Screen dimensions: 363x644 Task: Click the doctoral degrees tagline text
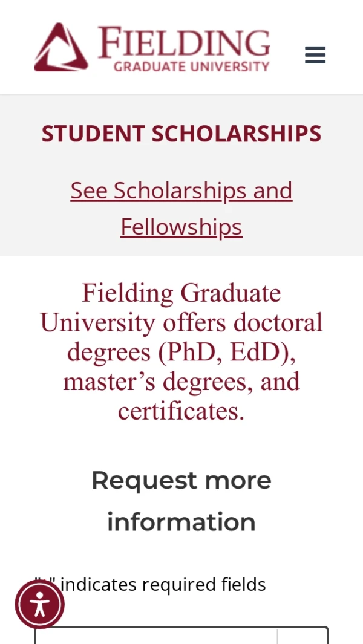pos(181,351)
